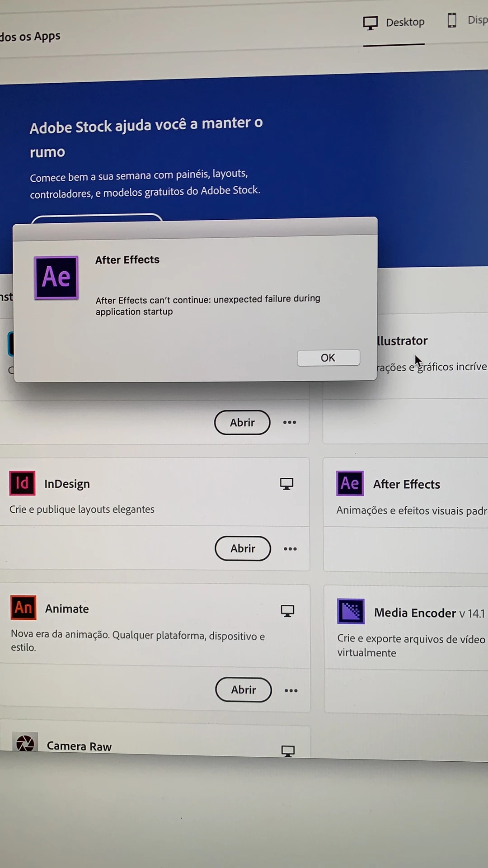Click OK in the After Effects error dialog

pos(328,358)
